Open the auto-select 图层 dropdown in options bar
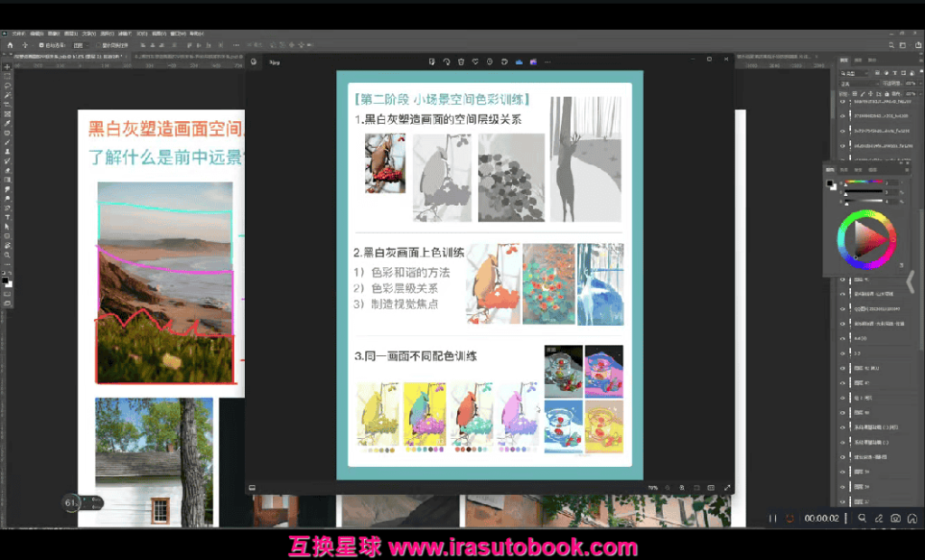Viewport: 925px width, 560px height. pyautogui.click(x=80, y=45)
